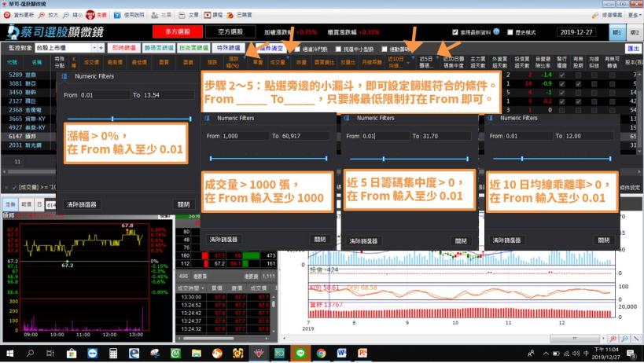Viewport: 644px width, 363px height.
Task: Switch to 版2 layout tab
Action: pyautogui.click(x=634, y=32)
